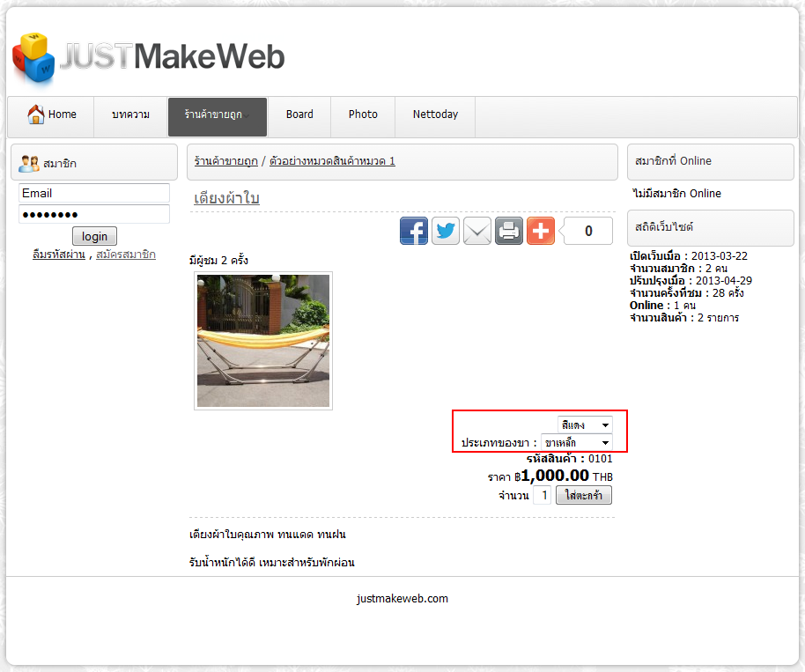Open more sharing options plus icon
The width and height of the screenshot is (805, 672).
pyautogui.click(x=541, y=231)
